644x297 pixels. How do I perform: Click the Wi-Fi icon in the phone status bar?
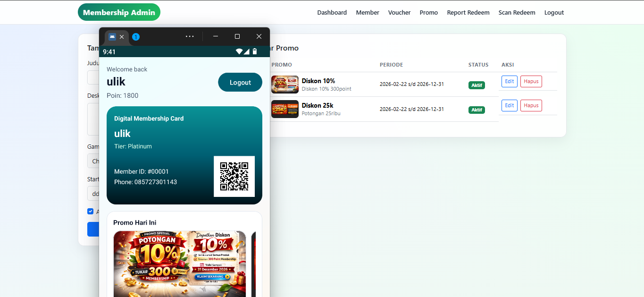(x=239, y=51)
